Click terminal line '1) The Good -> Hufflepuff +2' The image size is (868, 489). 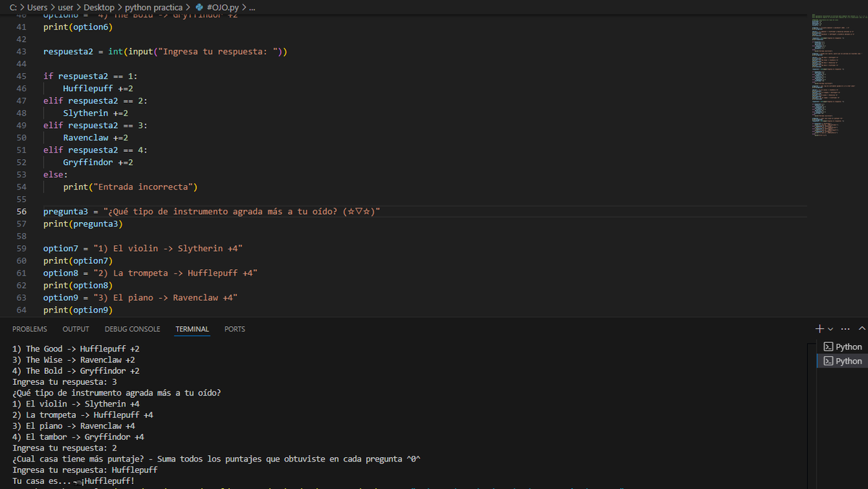coord(76,349)
